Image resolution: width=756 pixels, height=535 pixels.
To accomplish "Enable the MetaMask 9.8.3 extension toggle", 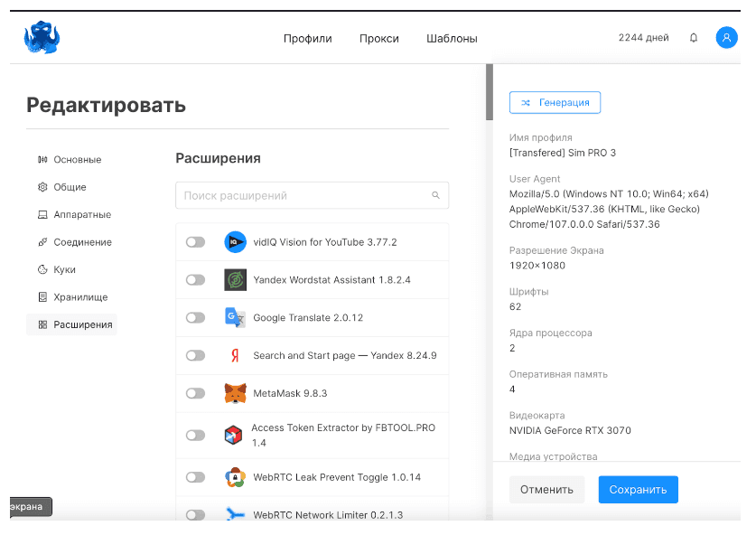I will pos(195,393).
